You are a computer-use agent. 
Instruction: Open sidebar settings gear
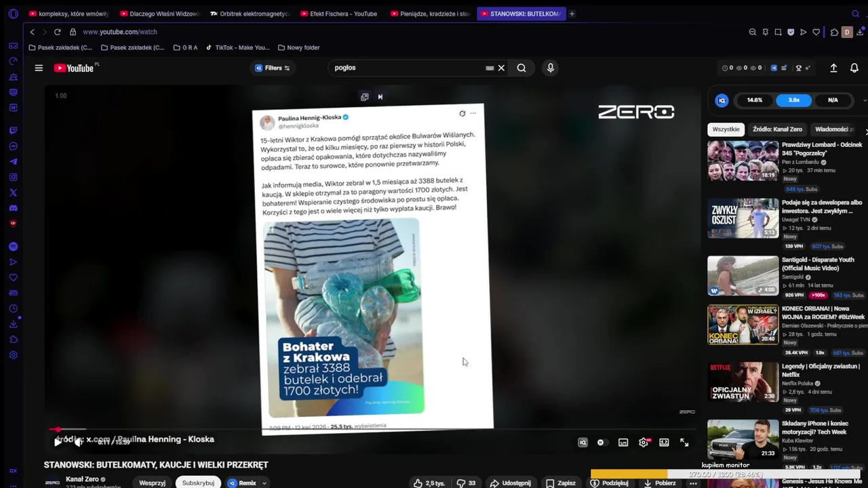click(x=13, y=355)
